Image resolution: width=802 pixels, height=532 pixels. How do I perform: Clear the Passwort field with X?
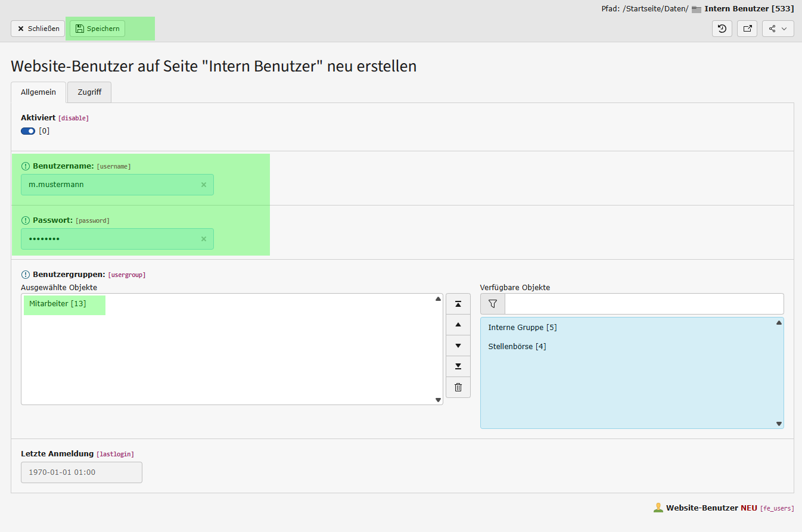click(204, 239)
